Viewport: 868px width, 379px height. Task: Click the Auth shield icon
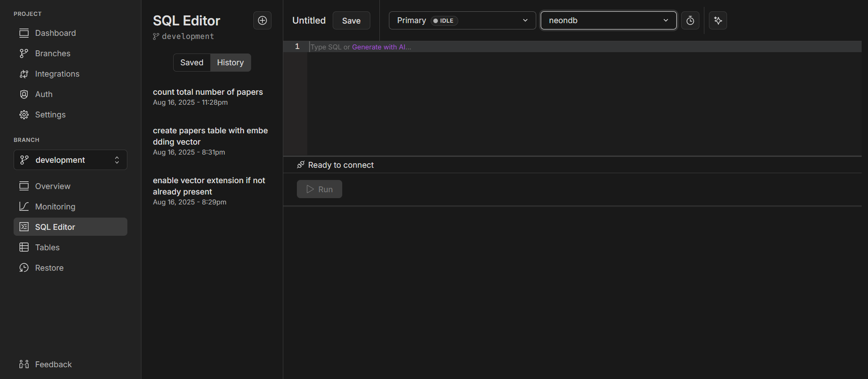tap(24, 94)
